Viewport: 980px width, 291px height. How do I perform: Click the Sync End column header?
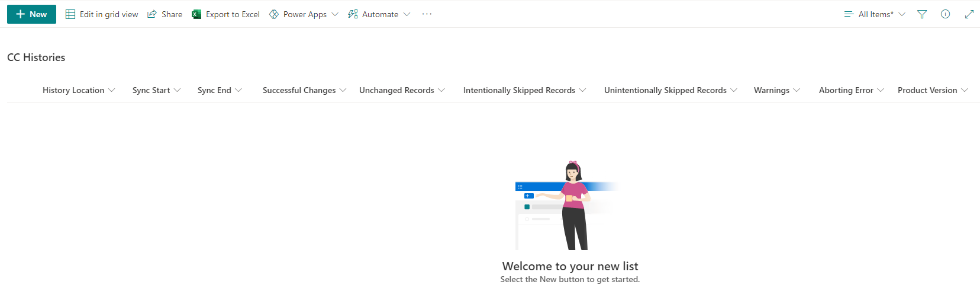220,90
